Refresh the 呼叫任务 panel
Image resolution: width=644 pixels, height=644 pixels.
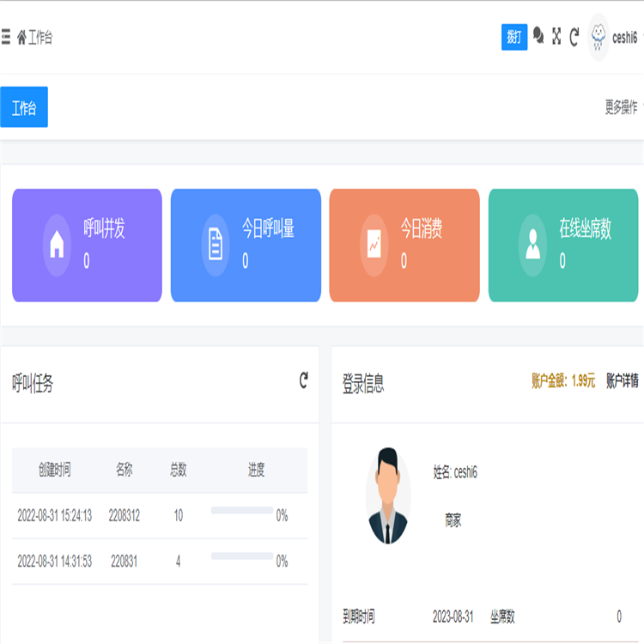pos(303,380)
